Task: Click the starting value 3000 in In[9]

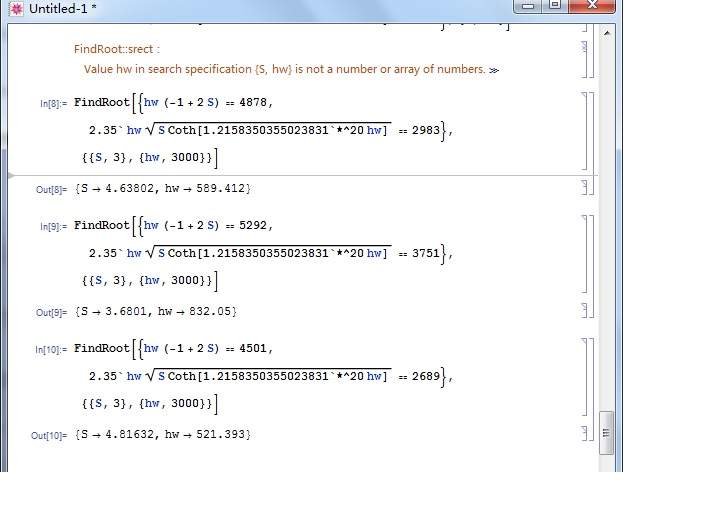Action: pyautogui.click(x=185, y=281)
